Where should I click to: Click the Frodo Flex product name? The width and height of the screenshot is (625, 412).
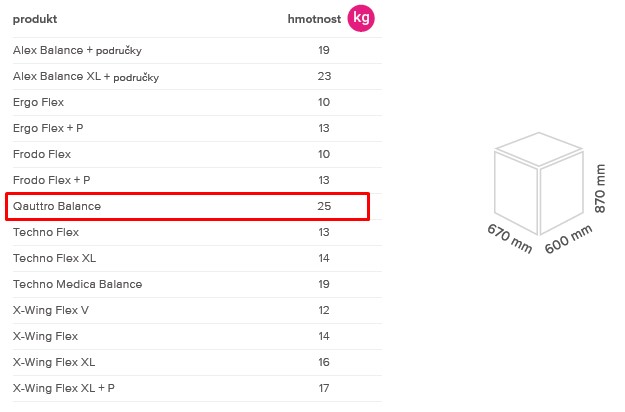click(42, 154)
